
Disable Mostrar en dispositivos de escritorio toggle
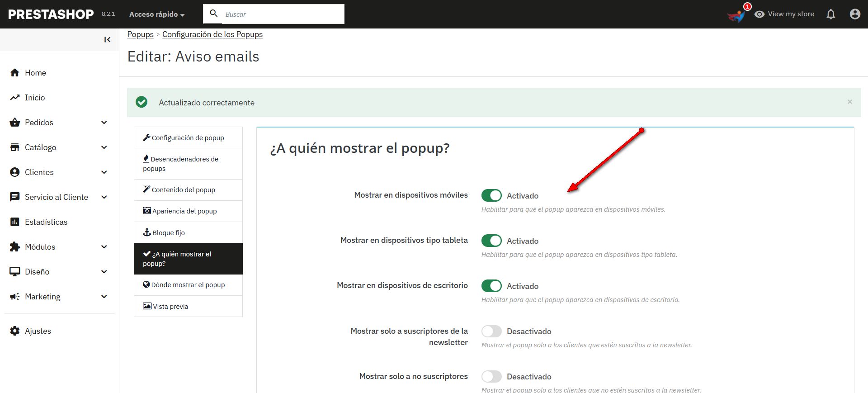[x=491, y=286]
